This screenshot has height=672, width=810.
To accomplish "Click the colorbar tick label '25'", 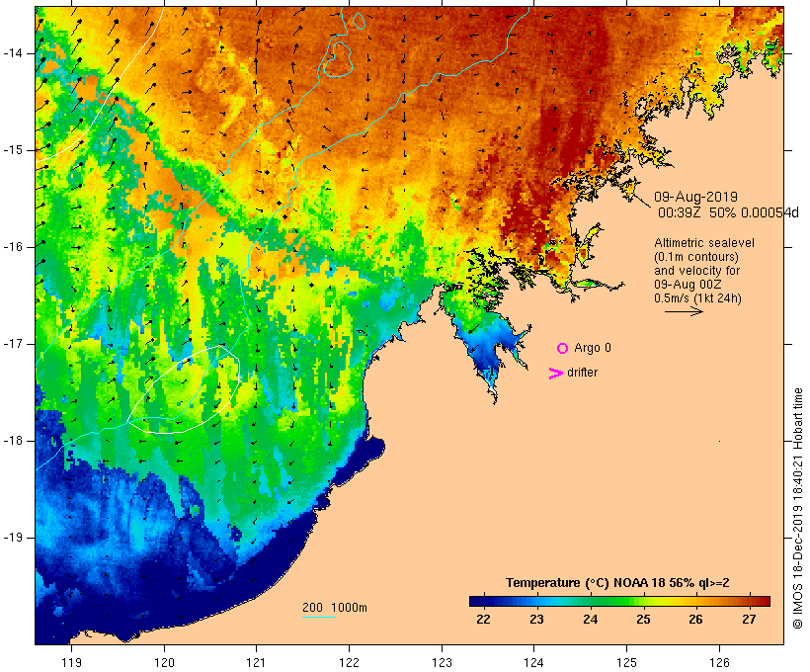I will (x=643, y=620).
